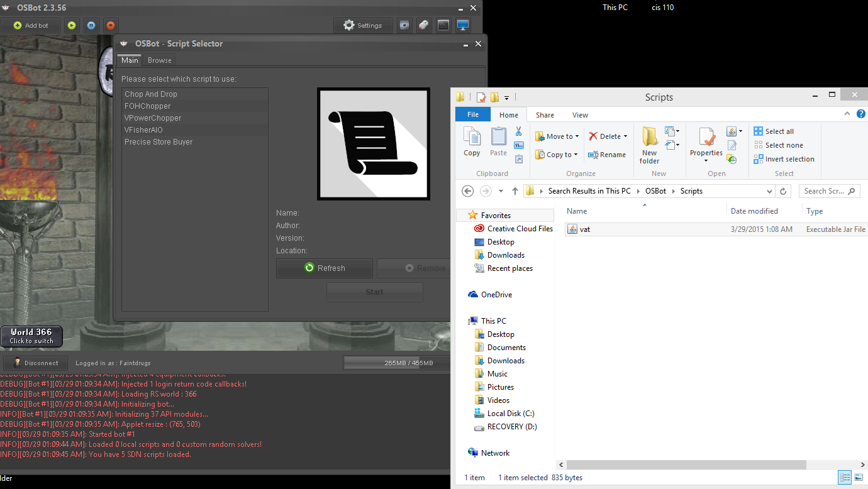This screenshot has height=489, width=868.
Task: Select the VFisherAIO script
Action: (x=195, y=130)
